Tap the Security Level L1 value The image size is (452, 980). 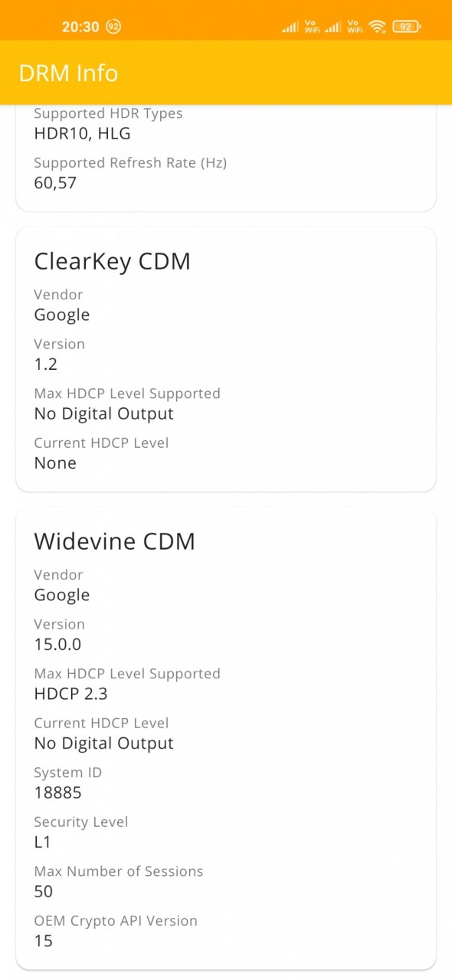pos(43,842)
